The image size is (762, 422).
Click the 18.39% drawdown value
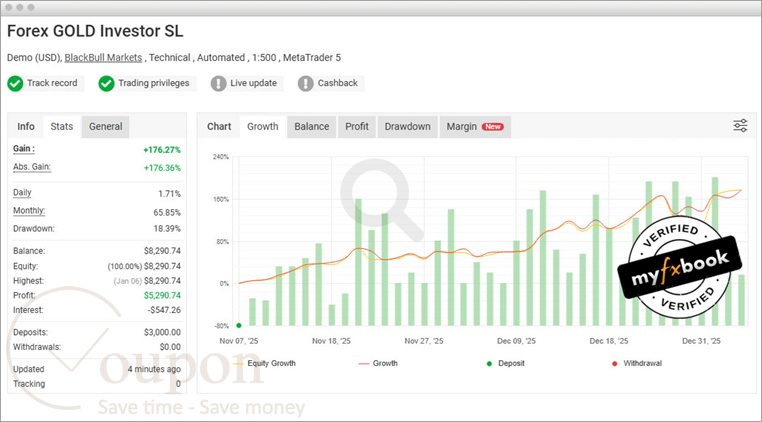point(167,229)
